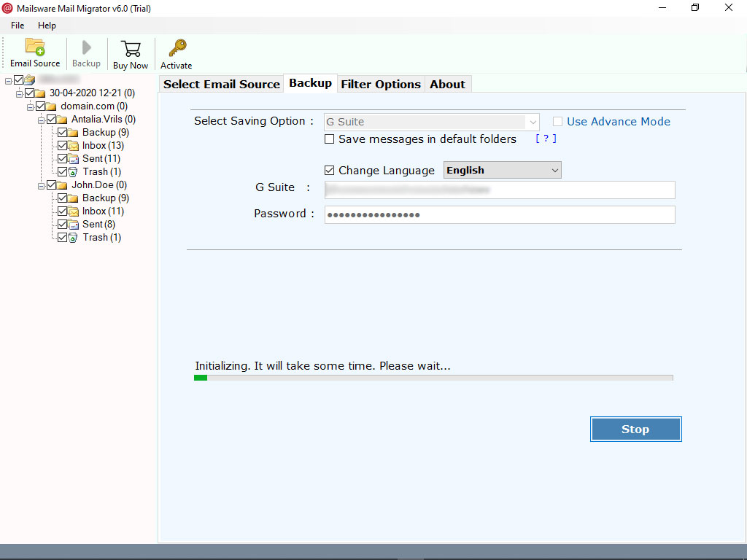Image resolution: width=747 pixels, height=560 pixels.
Task: Select the Sent (11) tree item
Action: tap(101, 158)
